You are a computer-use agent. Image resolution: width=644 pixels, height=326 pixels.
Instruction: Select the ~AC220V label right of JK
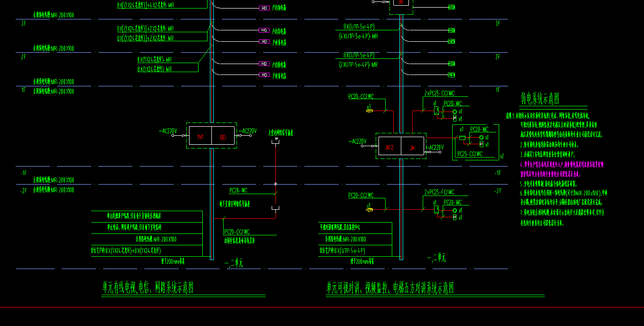435,148
